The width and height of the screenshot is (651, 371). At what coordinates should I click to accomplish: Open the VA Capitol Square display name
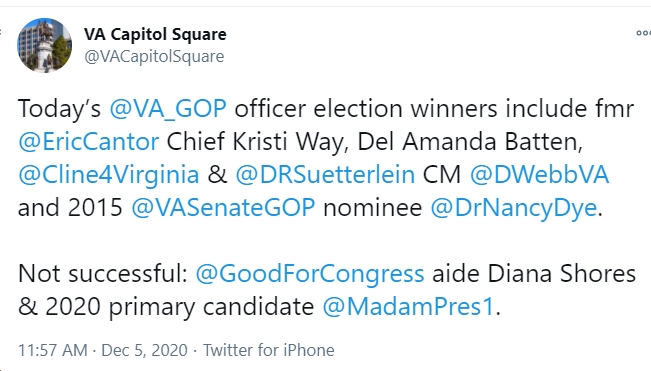click(155, 34)
